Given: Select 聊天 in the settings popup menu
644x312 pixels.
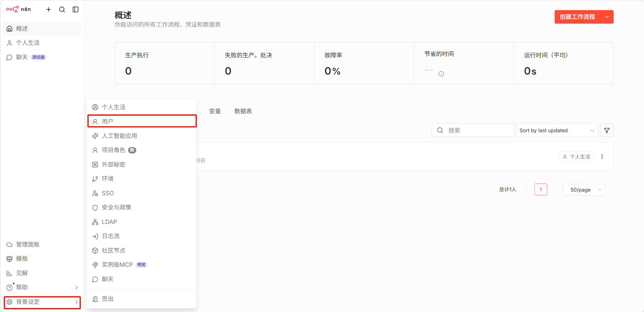Looking at the screenshot, I should pos(142,279).
